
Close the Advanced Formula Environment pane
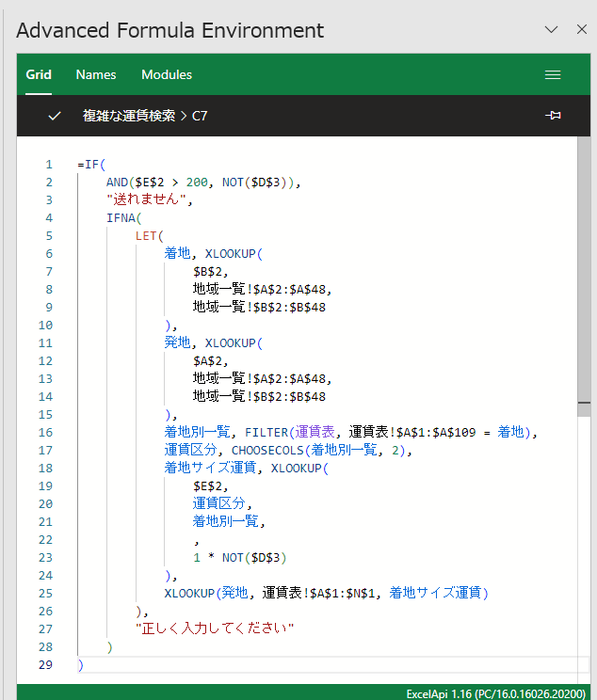tap(581, 30)
